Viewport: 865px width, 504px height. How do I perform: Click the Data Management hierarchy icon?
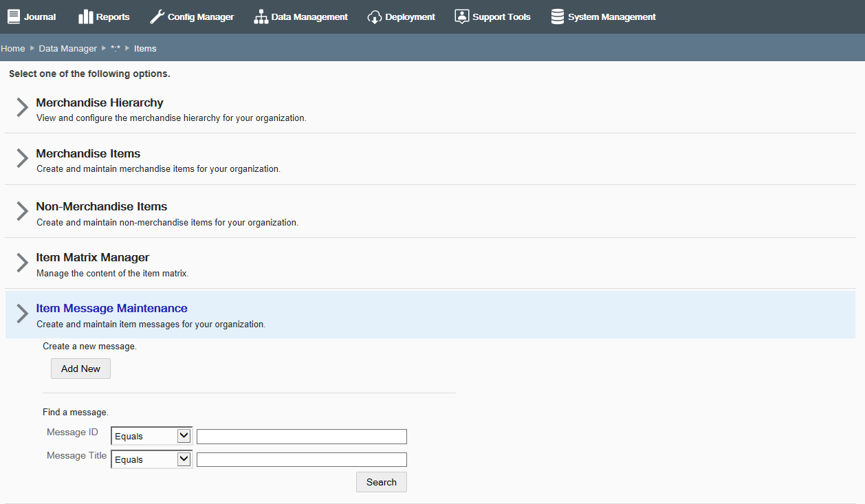[x=261, y=17]
